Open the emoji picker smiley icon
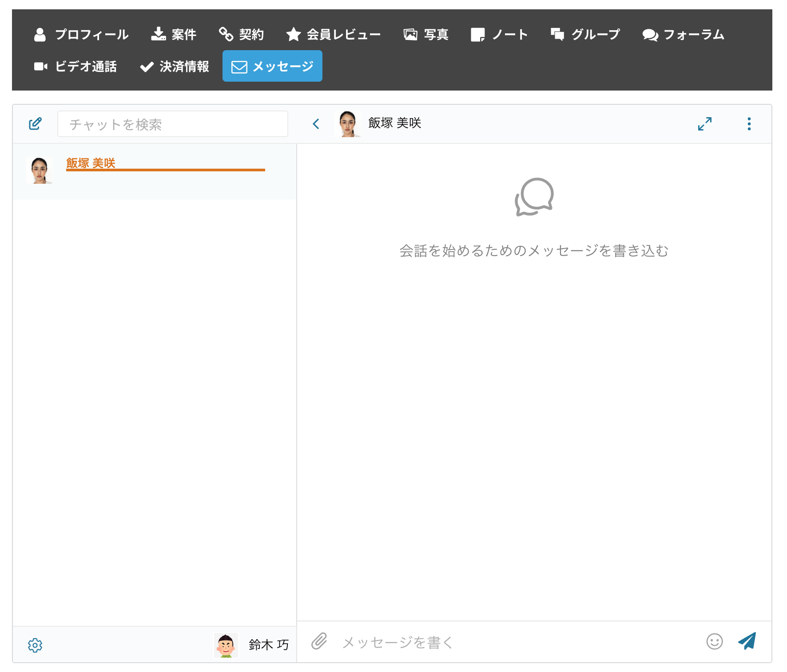 [714, 641]
